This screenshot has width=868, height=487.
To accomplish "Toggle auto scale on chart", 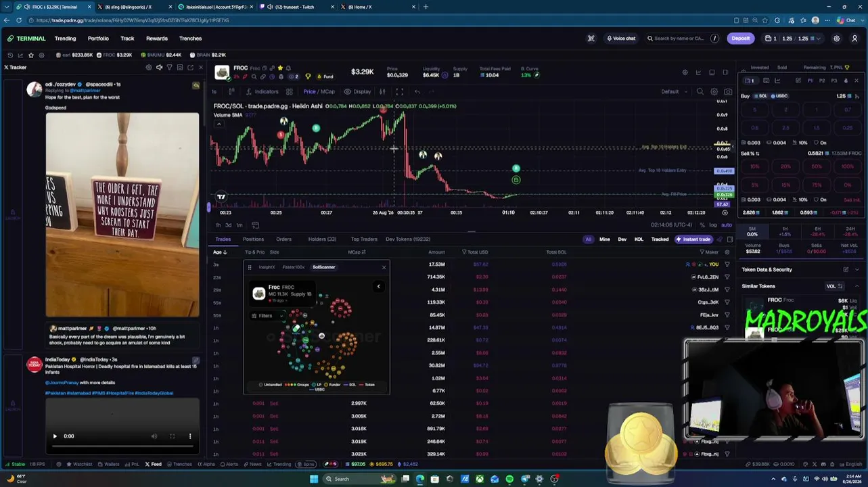I will pyautogui.click(x=726, y=225).
